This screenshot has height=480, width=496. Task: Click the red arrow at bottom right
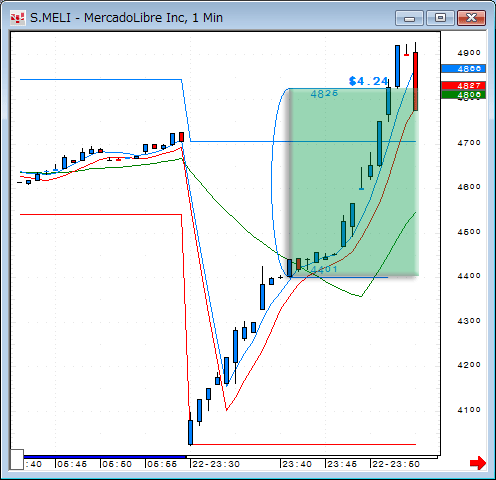point(478,463)
